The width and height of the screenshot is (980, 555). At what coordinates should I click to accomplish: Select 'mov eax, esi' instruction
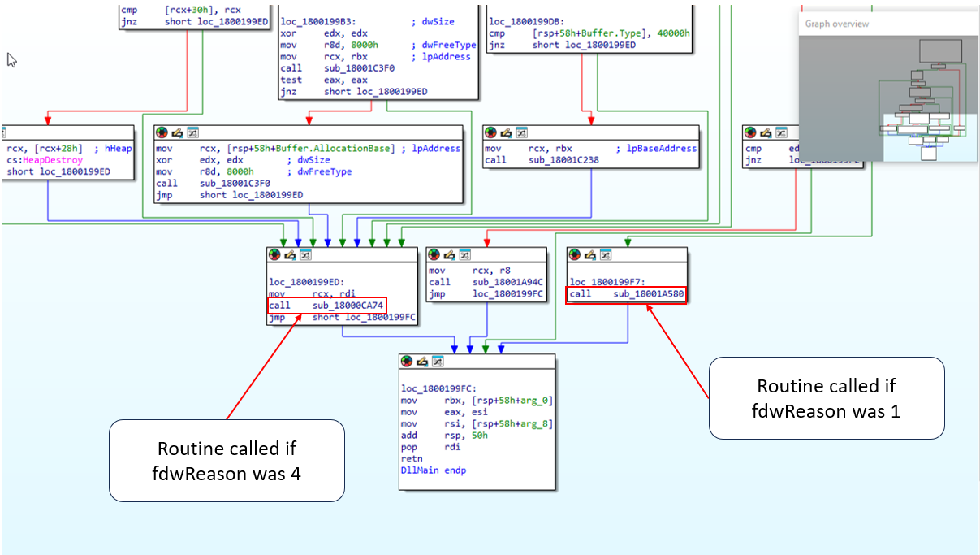[x=443, y=412]
